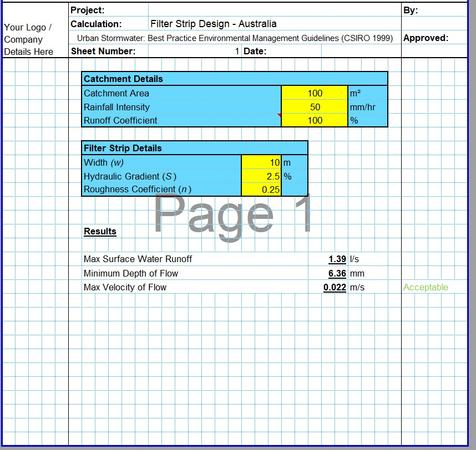
Task: Select the Runoff Coefficient percentage value cell
Action: (x=315, y=120)
